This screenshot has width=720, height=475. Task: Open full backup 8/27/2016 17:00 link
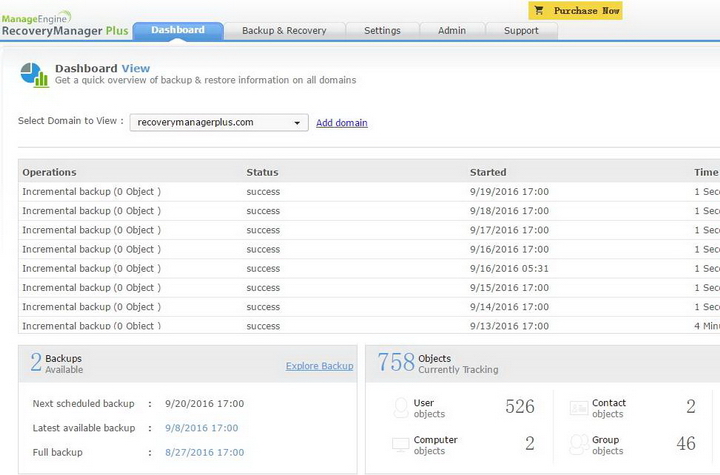point(204,452)
